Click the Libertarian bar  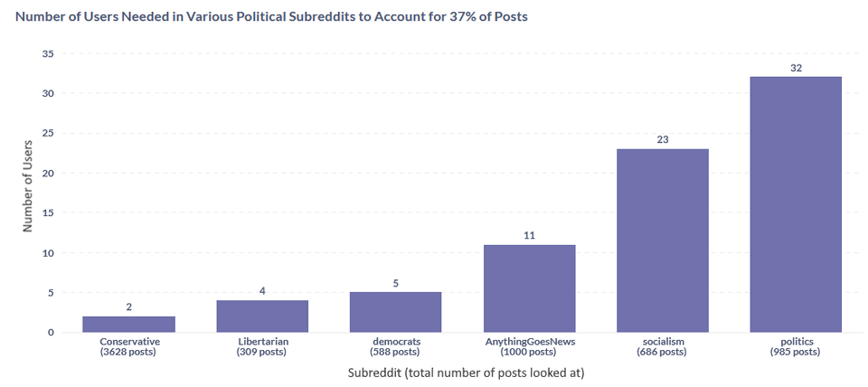(x=262, y=316)
